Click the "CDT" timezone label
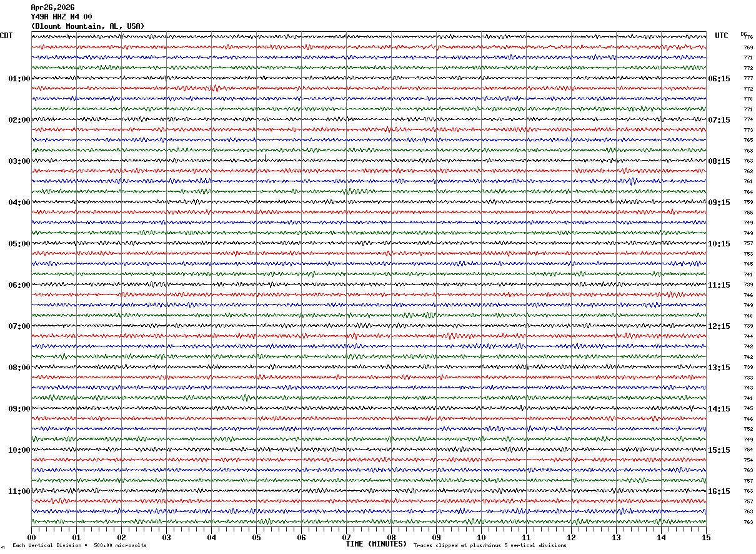Viewport: 756px width, 554px height. pyautogui.click(x=6, y=36)
